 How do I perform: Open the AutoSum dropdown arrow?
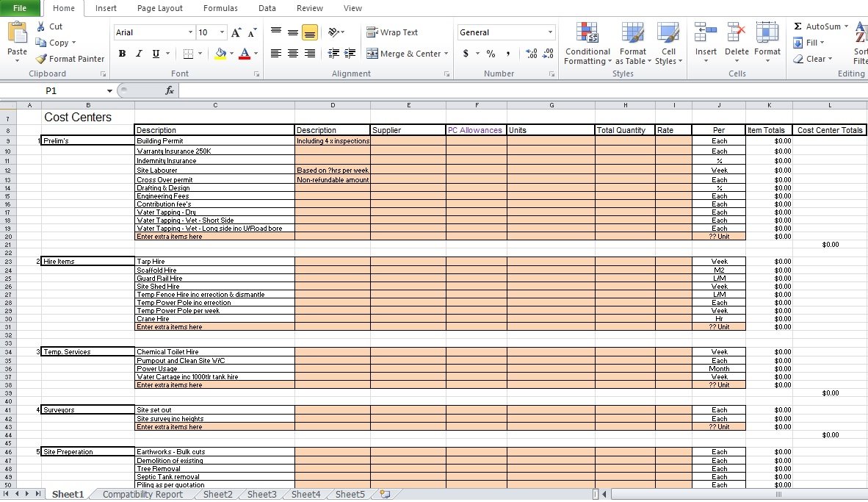pyautogui.click(x=847, y=26)
